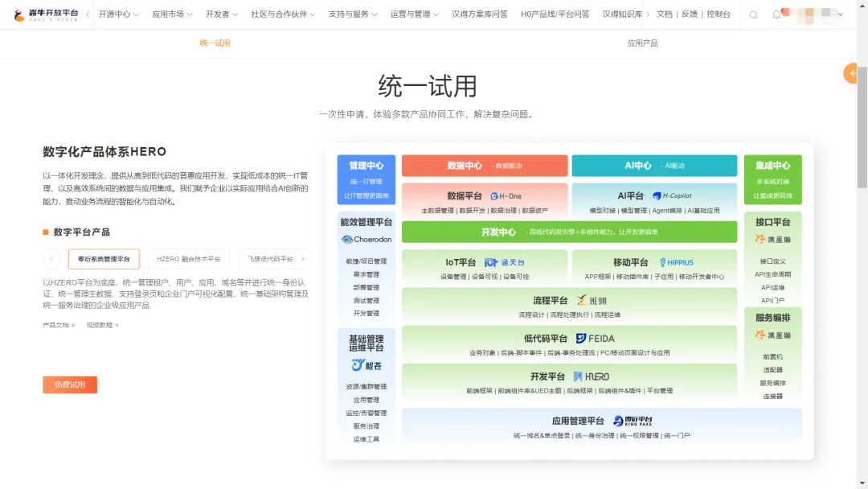Click the Choerodon logo
Image resolution: width=868 pixels, height=489 pixels.
click(x=366, y=239)
